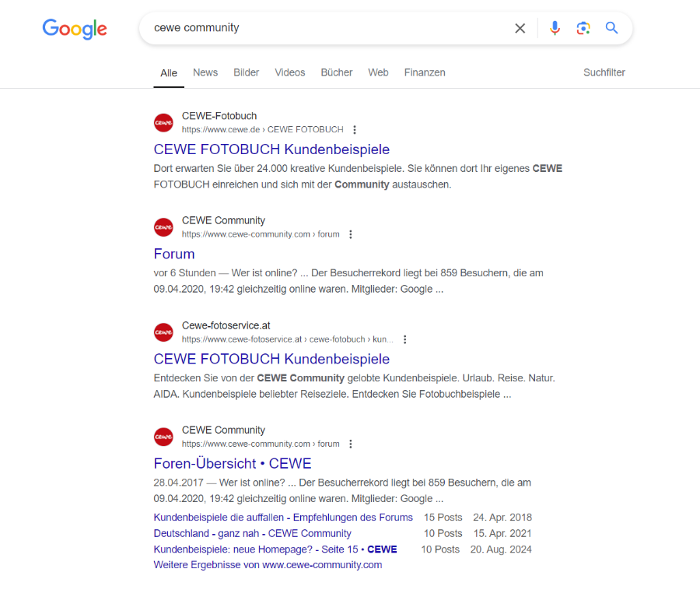Open the Suchfilter options
This screenshot has height=590, width=700.
604,72
